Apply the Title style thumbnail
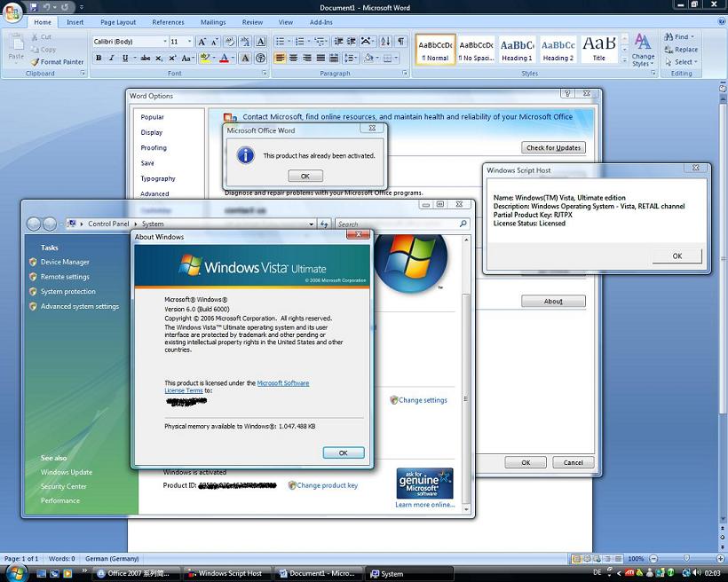 (599, 49)
